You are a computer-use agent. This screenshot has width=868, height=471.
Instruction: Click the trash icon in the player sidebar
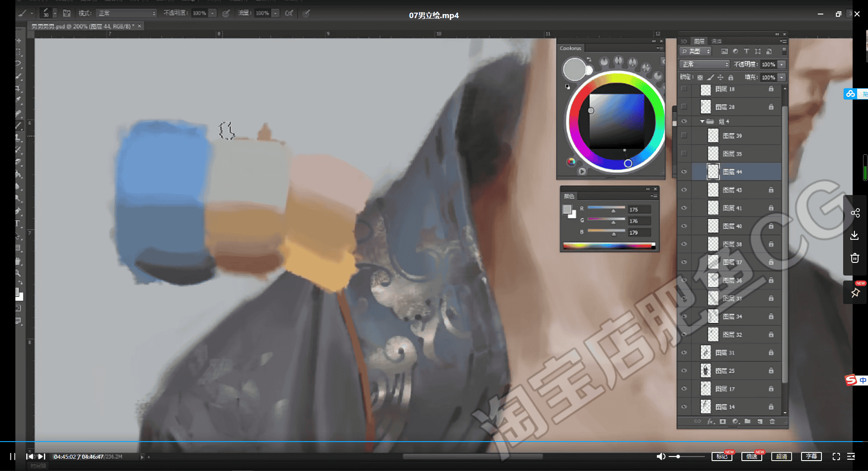coord(854,258)
